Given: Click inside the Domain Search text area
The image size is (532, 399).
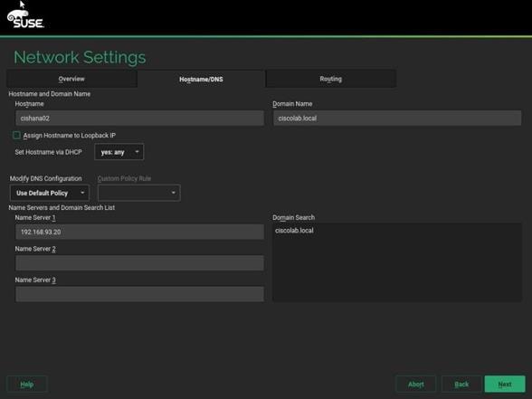Looking at the screenshot, I should (x=397, y=262).
